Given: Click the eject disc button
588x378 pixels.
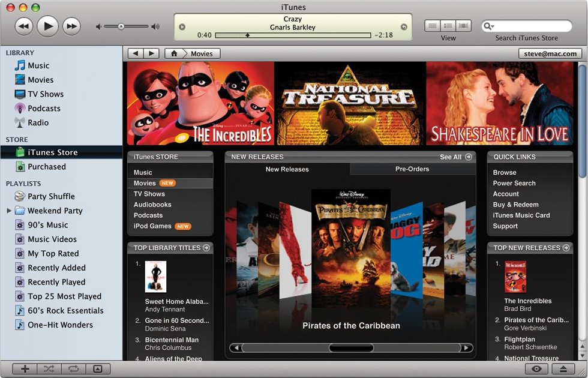Looking at the screenshot, I should (563, 369).
